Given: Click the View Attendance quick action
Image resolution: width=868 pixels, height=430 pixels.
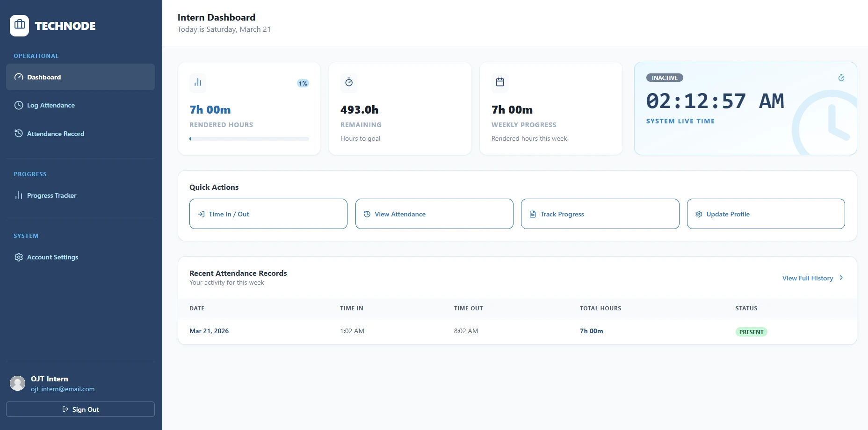Looking at the screenshot, I should (434, 214).
